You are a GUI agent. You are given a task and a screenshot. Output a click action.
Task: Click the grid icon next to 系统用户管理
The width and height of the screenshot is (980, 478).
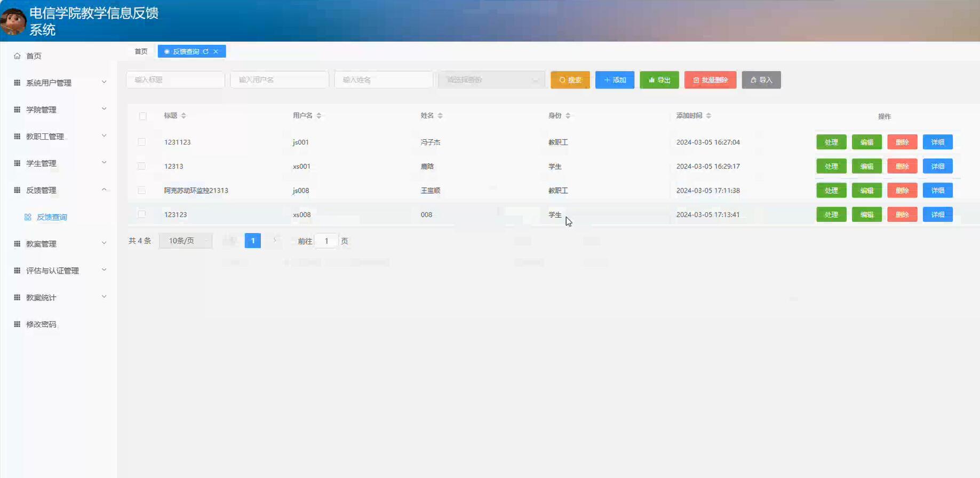(17, 83)
